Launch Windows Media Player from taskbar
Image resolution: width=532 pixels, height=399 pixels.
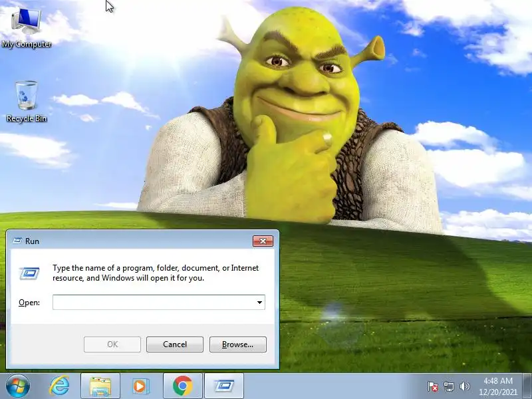pos(140,386)
